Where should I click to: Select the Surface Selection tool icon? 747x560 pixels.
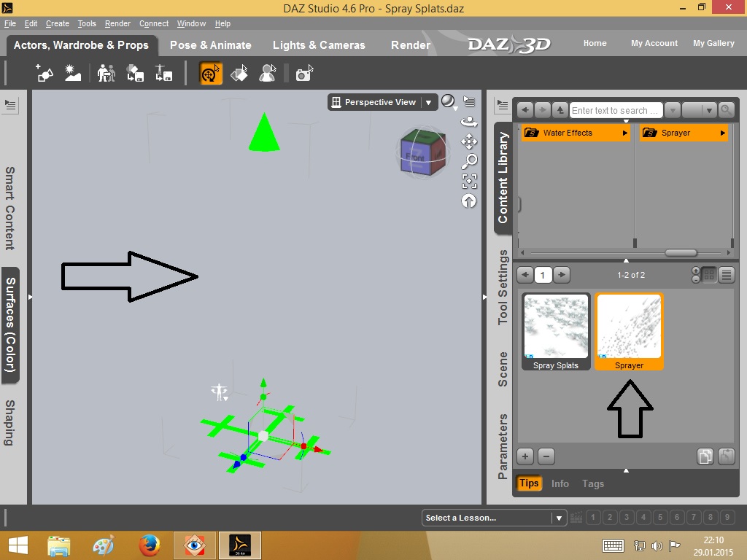[x=239, y=74]
